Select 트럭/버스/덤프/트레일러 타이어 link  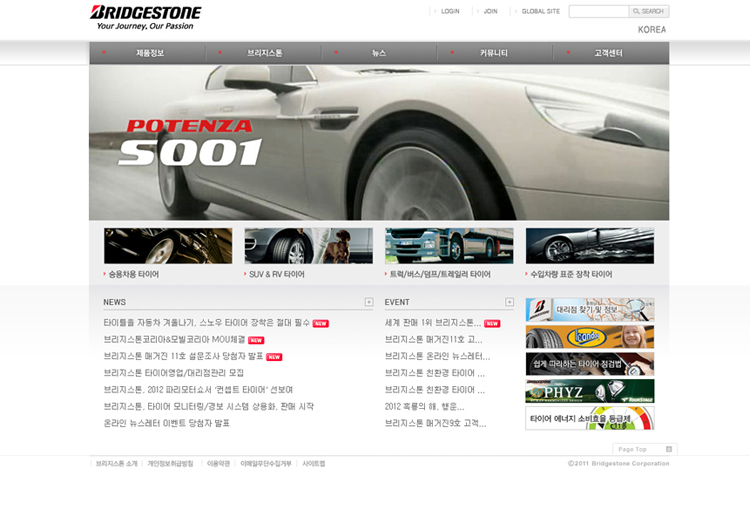coord(440,274)
